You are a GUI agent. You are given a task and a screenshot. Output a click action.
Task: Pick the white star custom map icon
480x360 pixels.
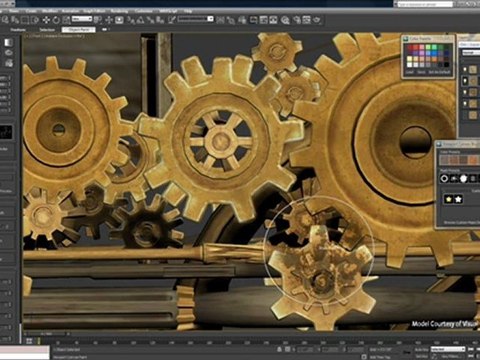pos(458,199)
